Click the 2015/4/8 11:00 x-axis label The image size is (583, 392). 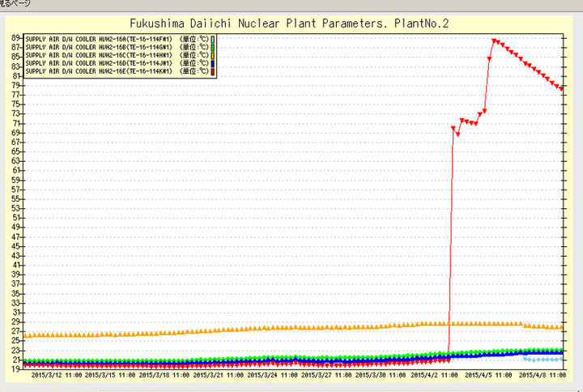pyautogui.click(x=544, y=376)
